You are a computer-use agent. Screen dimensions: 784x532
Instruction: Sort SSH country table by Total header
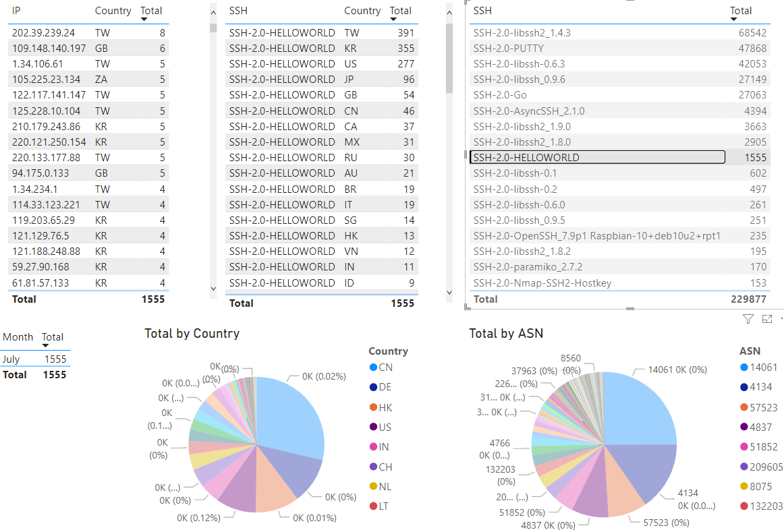pyautogui.click(x=400, y=11)
